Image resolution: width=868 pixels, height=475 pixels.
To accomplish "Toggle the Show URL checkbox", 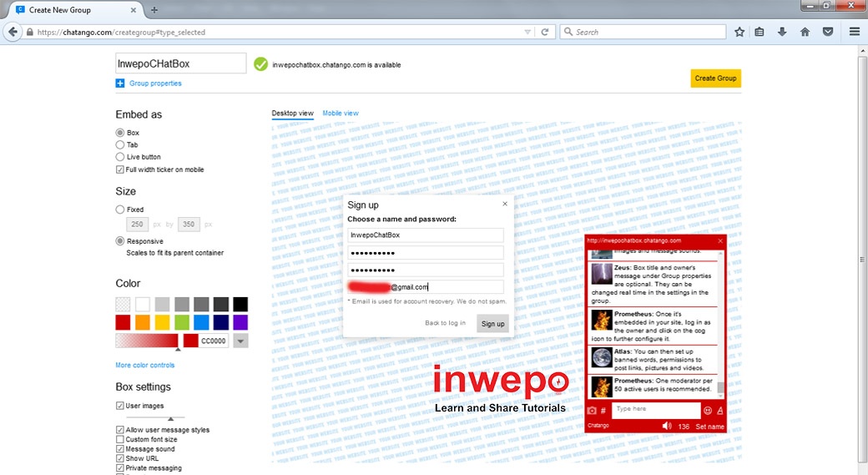I will pyautogui.click(x=119, y=458).
